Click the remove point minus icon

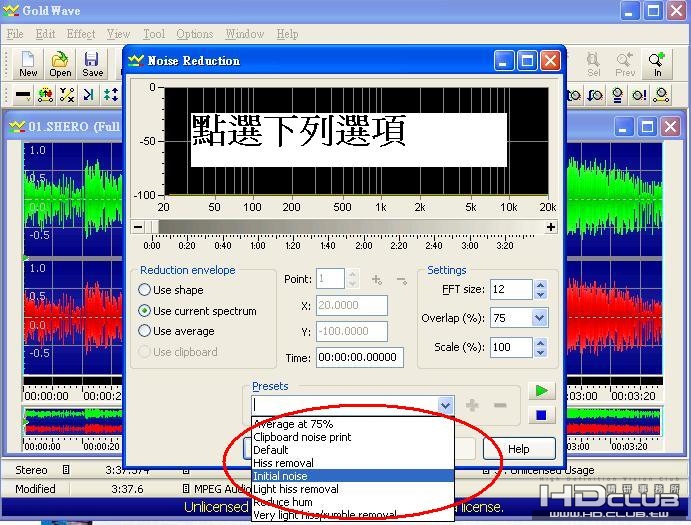401,279
